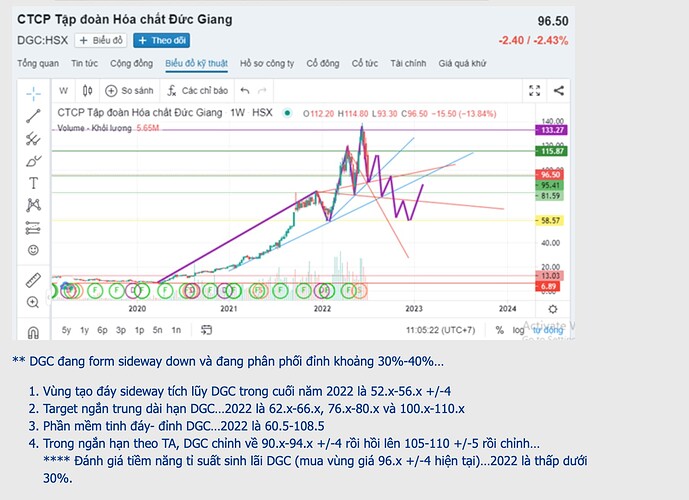
Task: Click the Volume - Khối lượng indicator label
Action: click(x=94, y=128)
